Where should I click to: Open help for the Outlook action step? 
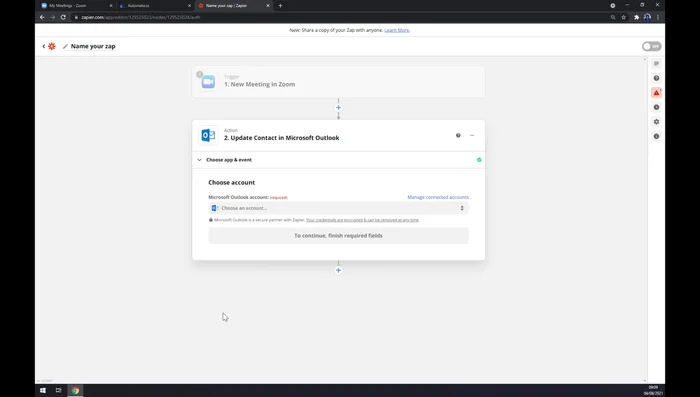coord(458,135)
